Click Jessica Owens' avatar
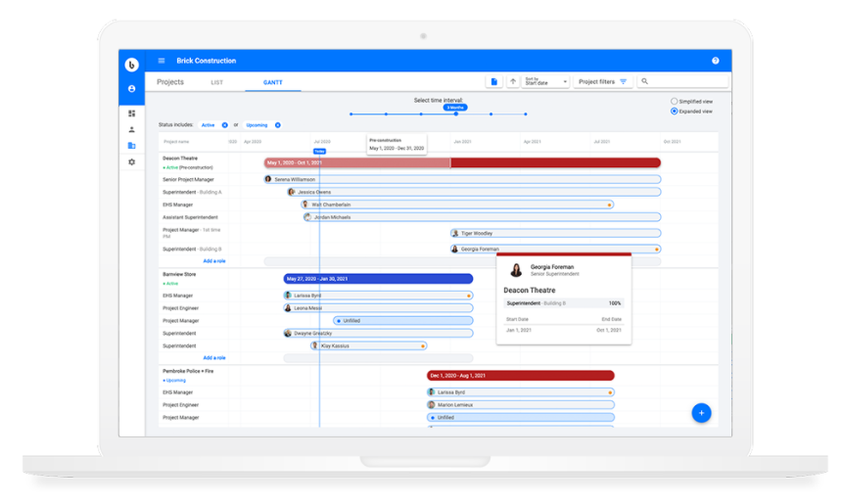 pyautogui.click(x=292, y=192)
